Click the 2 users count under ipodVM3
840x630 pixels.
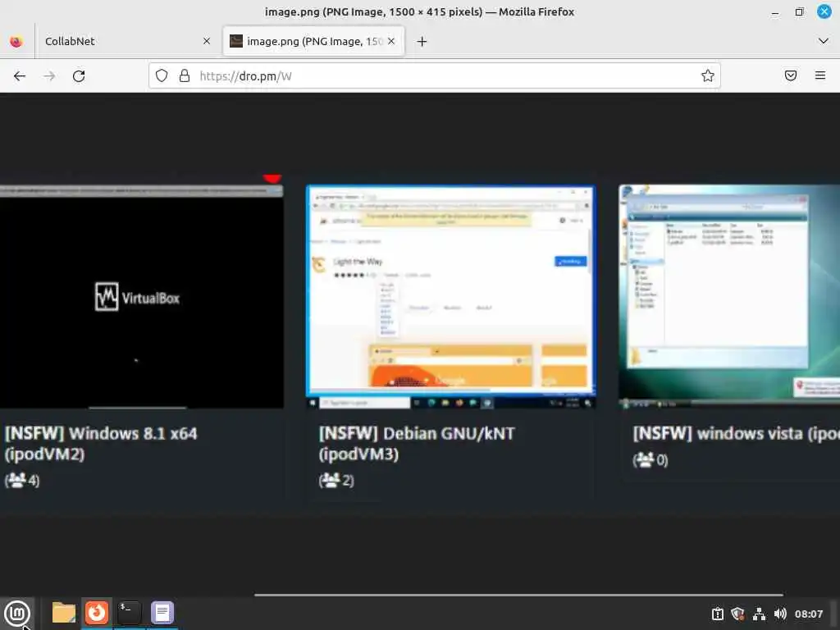[x=336, y=480]
